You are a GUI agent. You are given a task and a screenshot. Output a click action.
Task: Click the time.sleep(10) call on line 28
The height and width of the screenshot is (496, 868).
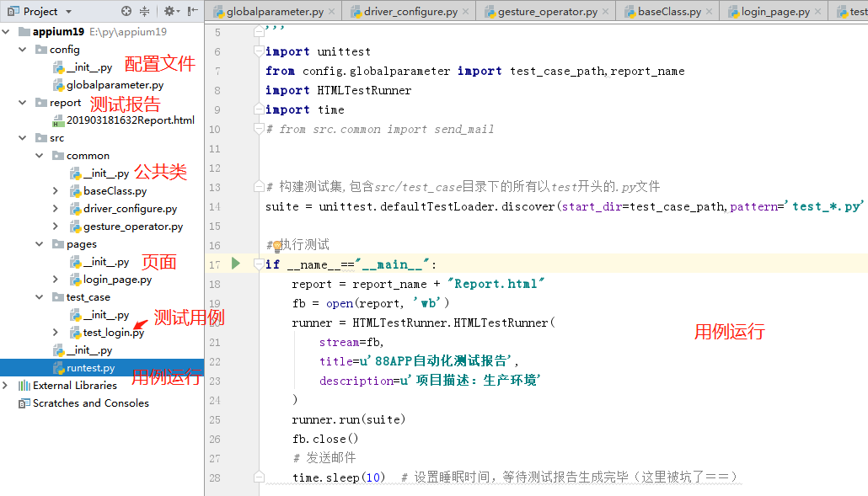pyautogui.click(x=339, y=477)
